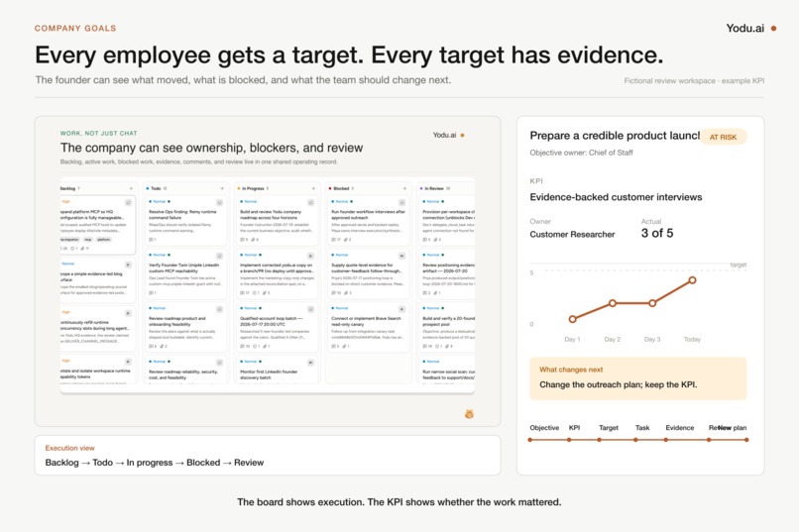Click the KPI step label on timeline
The height and width of the screenshot is (532, 799).
tap(574, 428)
